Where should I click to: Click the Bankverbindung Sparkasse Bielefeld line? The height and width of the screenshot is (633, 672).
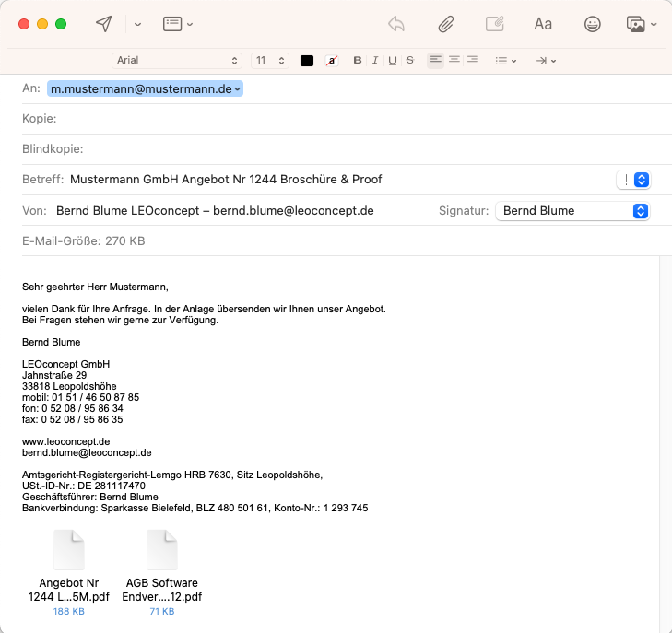[x=195, y=508]
